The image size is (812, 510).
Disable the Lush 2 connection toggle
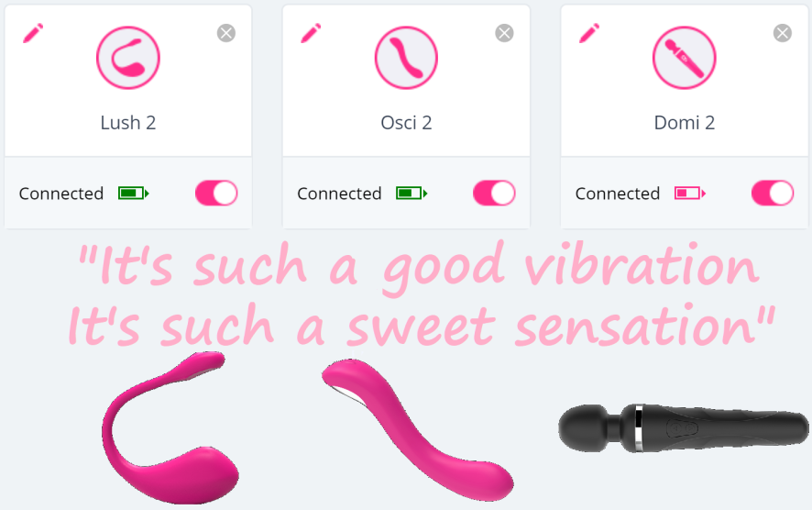coord(216,194)
